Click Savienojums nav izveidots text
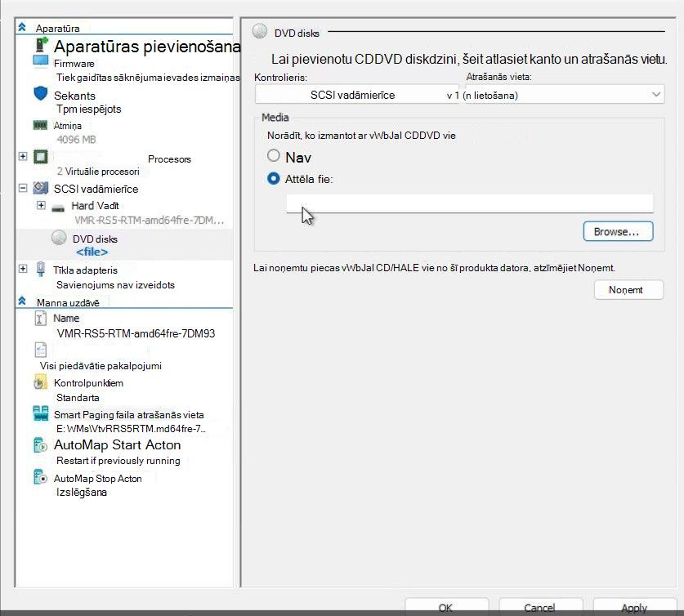The image size is (684, 616). click(115, 284)
